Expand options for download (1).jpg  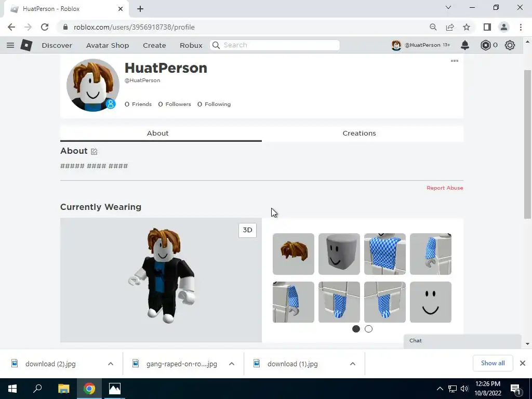pos(353,364)
